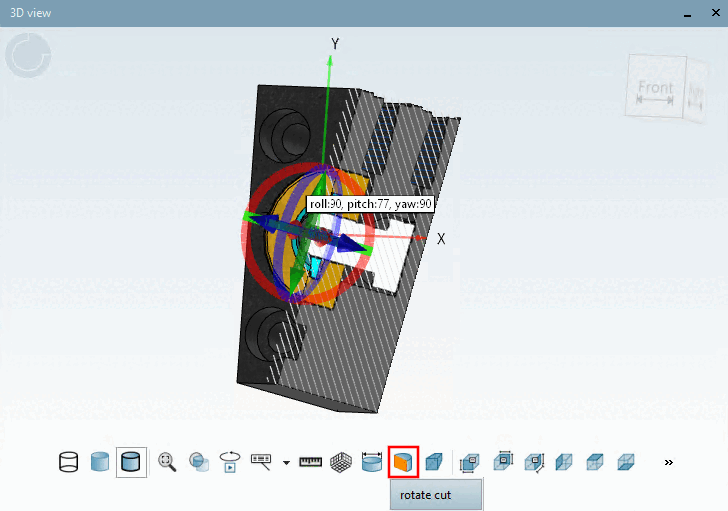Click the Front face of view cube

pos(655,87)
